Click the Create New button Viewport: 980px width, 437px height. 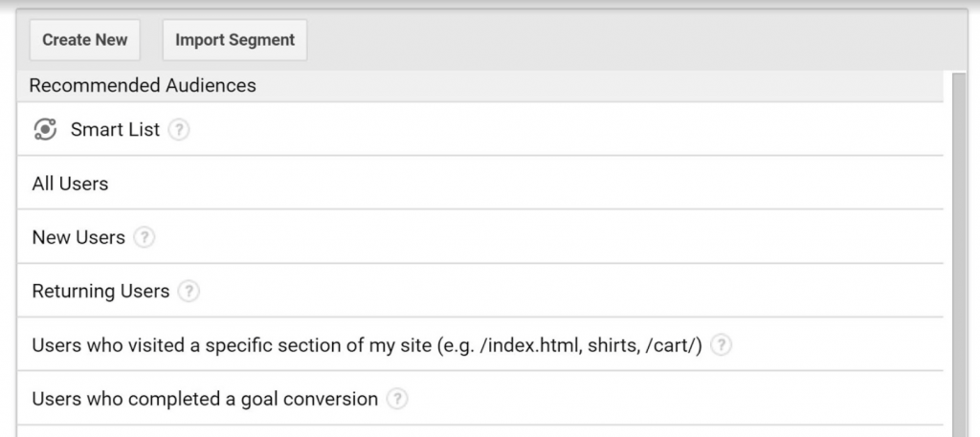click(x=84, y=40)
